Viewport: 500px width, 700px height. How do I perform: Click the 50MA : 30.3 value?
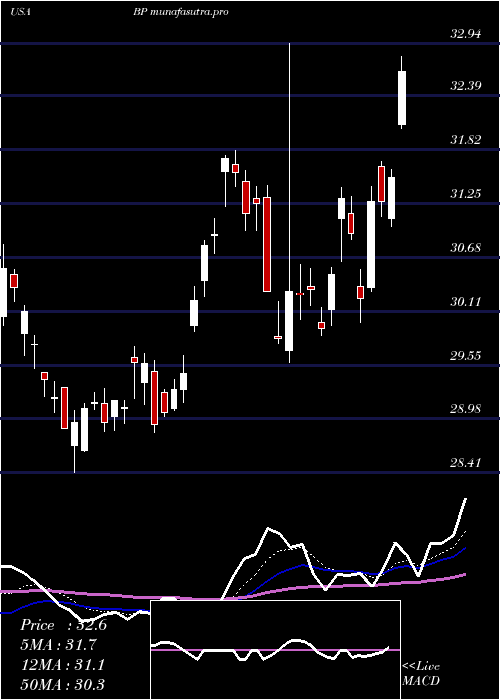[63, 684]
